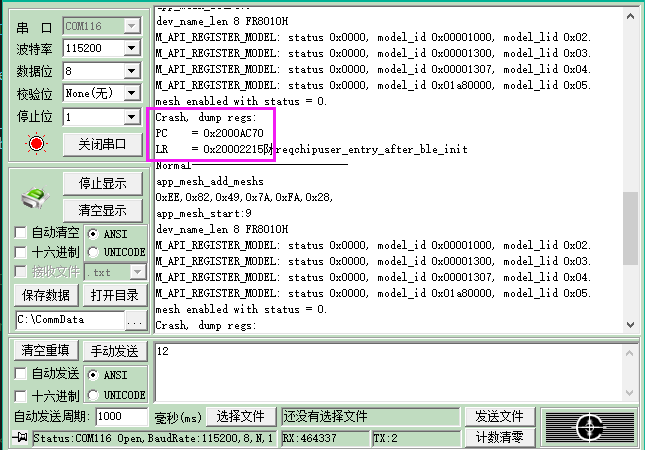Enable the 自动发送 checkbox
645x450 pixels.
(x=21, y=374)
